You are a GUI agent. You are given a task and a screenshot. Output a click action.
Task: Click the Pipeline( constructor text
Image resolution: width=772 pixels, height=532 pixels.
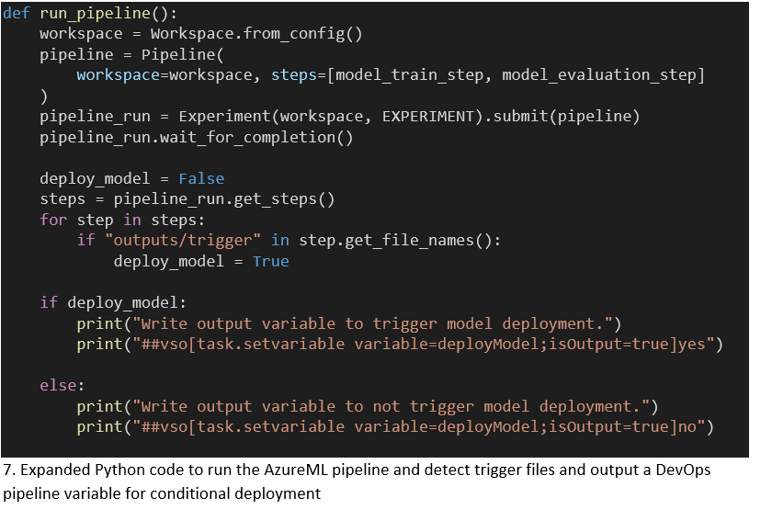pos(183,54)
